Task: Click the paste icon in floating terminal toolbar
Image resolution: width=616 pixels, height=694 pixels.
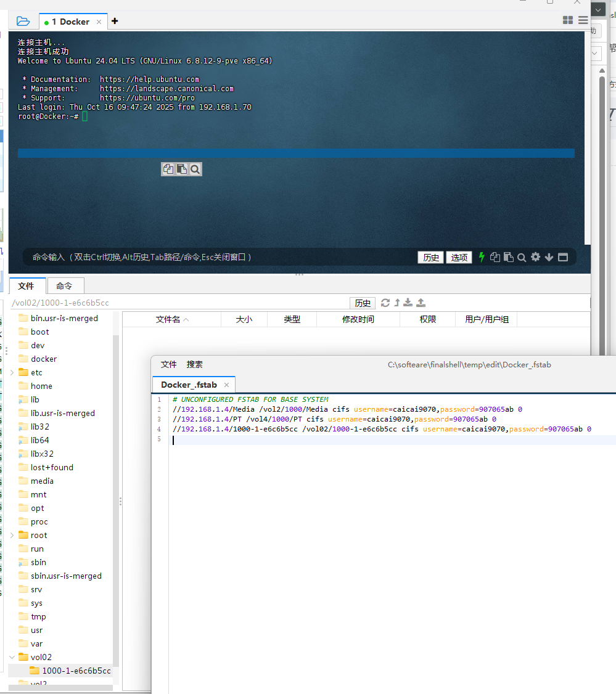Action: point(182,169)
